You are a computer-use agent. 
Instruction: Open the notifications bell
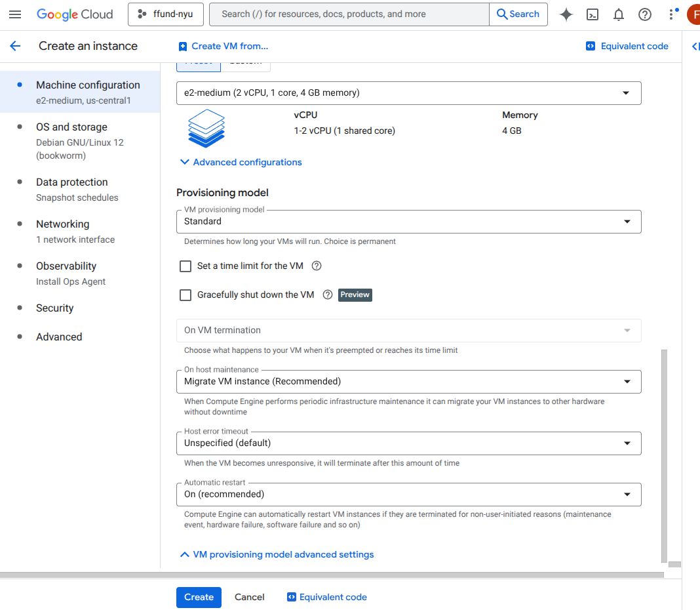[x=619, y=14]
